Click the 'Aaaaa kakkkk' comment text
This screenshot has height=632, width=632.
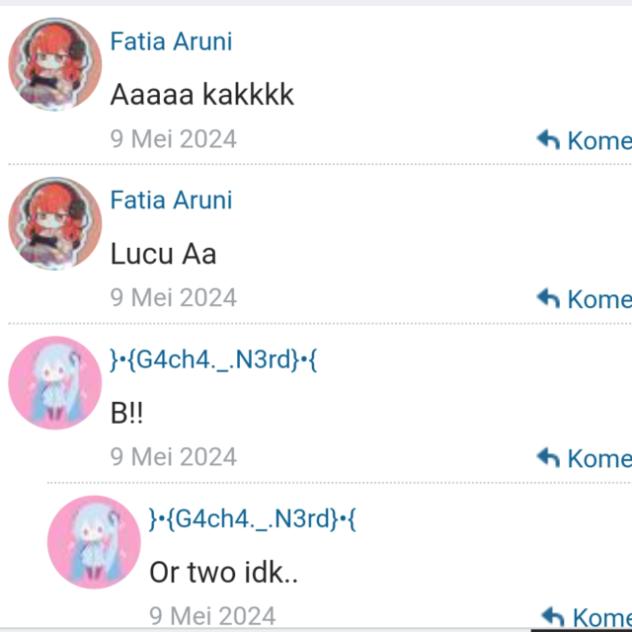pyautogui.click(x=202, y=95)
